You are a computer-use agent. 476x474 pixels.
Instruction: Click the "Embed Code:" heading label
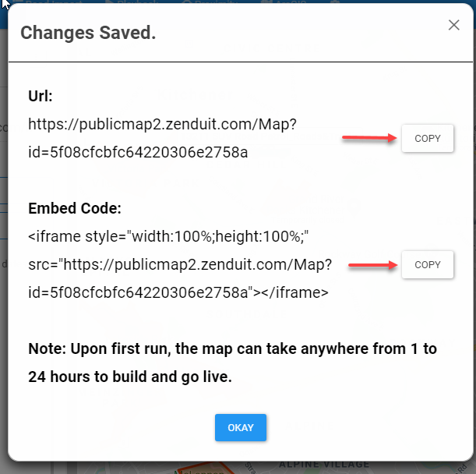coord(75,208)
